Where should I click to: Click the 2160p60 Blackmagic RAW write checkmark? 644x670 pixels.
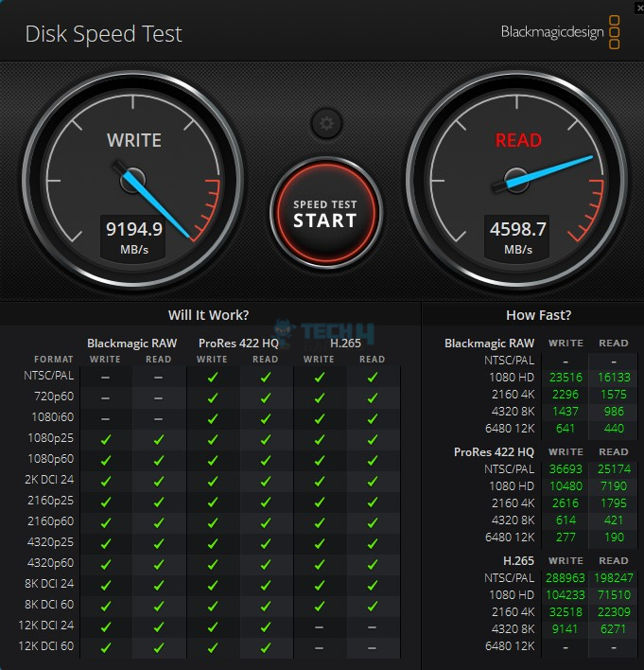coord(106,523)
